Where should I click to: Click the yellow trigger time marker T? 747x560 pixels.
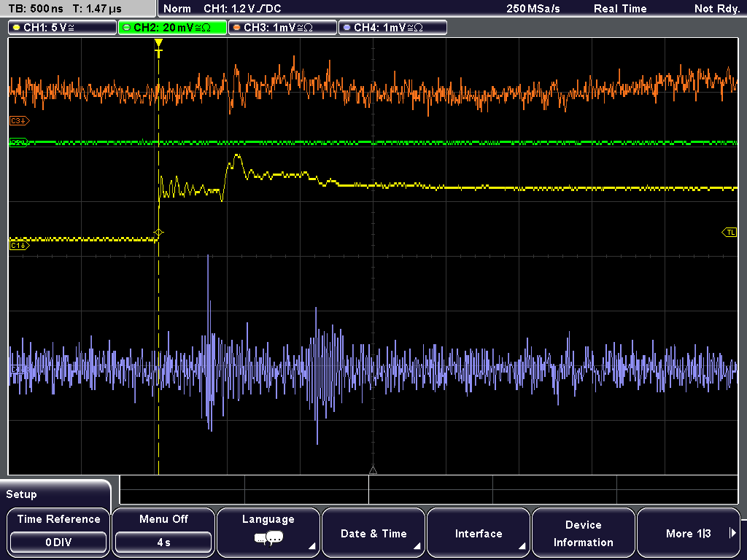pos(158,48)
